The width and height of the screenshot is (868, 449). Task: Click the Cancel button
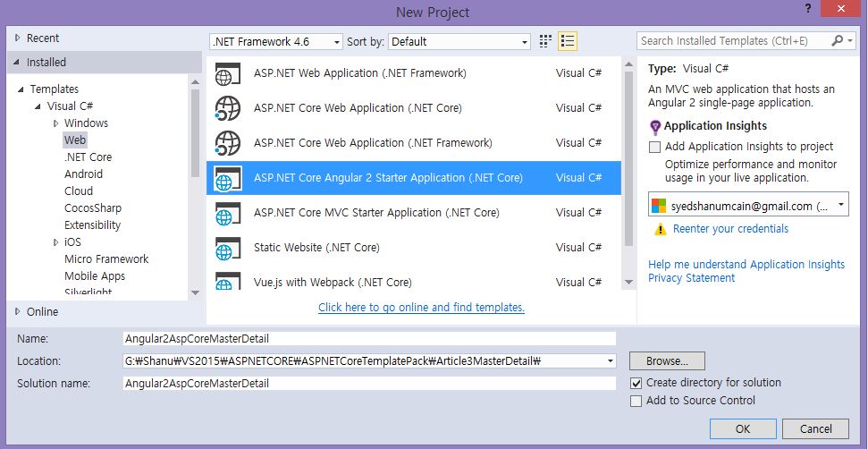pyautogui.click(x=815, y=429)
